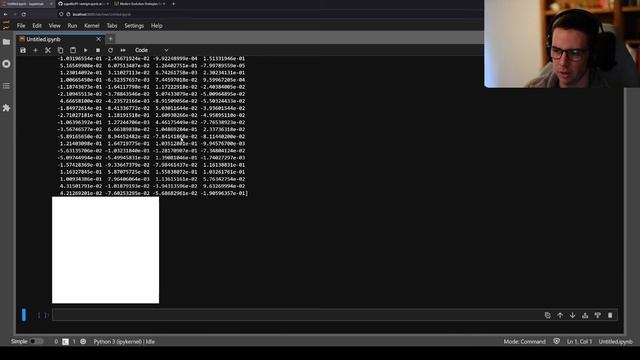Image resolution: width=640 pixels, height=360 pixels.
Task: Open the View menu
Action: click(x=54, y=26)
